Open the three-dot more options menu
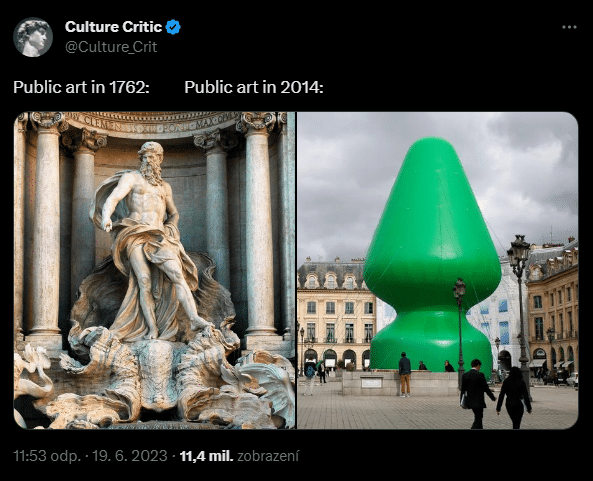This screenshot has width=593, height=481. pyautogui.click(x=569, y=27)
